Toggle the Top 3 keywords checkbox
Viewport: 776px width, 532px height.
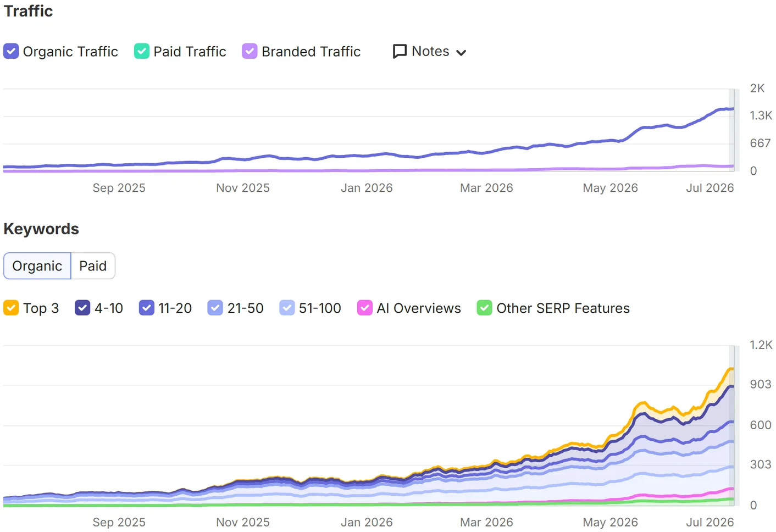click(11, 308)
